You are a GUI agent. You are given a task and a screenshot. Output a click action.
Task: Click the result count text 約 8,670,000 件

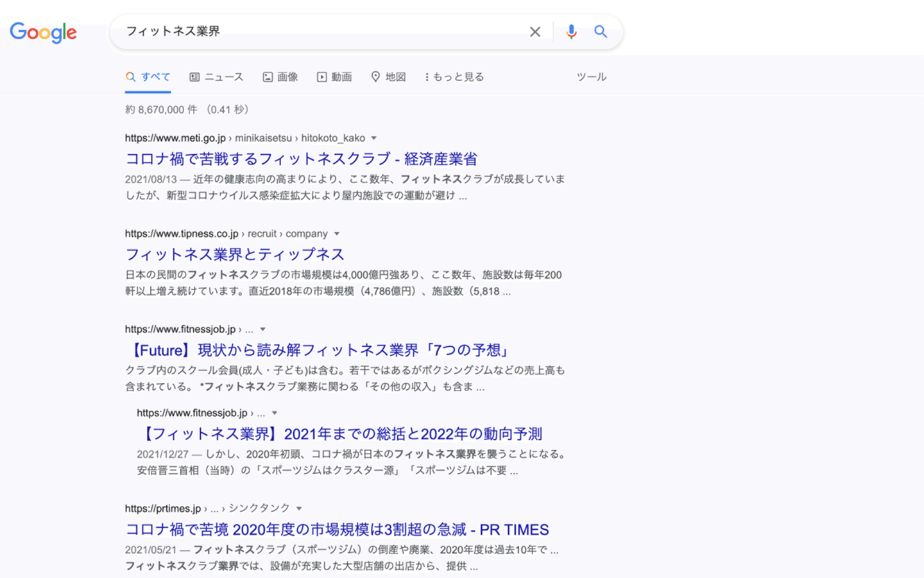tap(161, 110)
